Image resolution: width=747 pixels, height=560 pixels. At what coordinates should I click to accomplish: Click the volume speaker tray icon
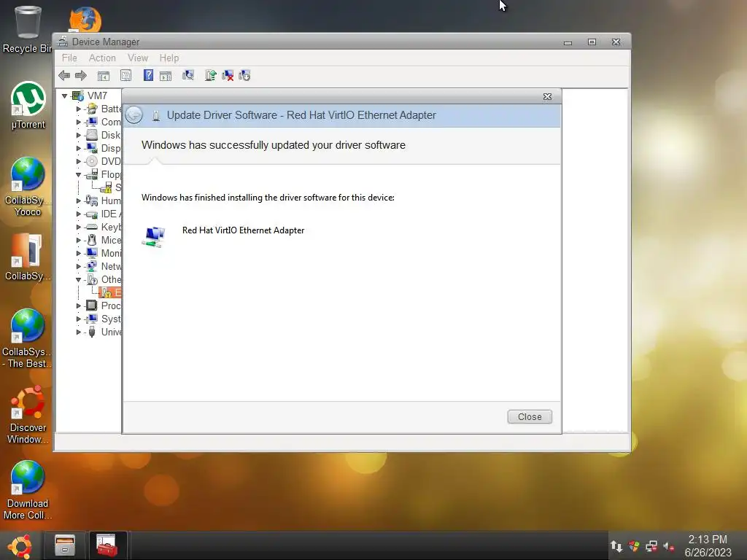(x=669, y=547)
